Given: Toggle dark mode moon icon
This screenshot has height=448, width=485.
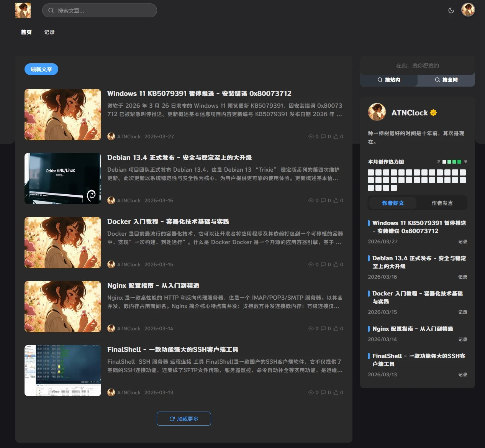Looking at the screenshot, I should [x=451, y=10].
